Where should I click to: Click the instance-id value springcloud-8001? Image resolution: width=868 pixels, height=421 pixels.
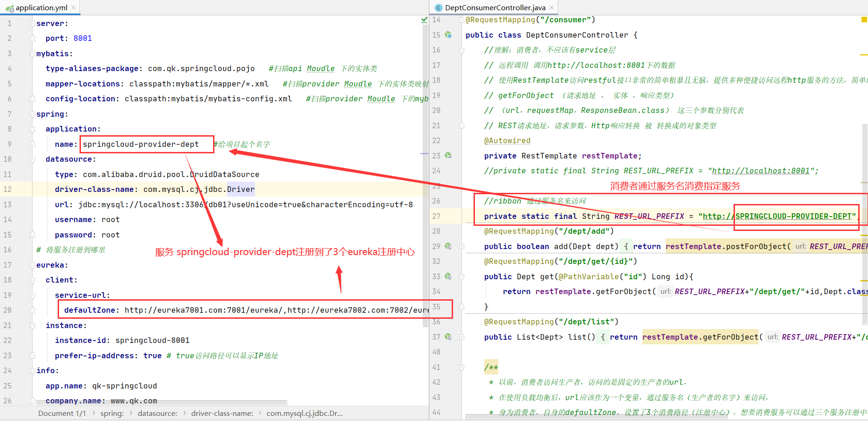tap(153, 341)
